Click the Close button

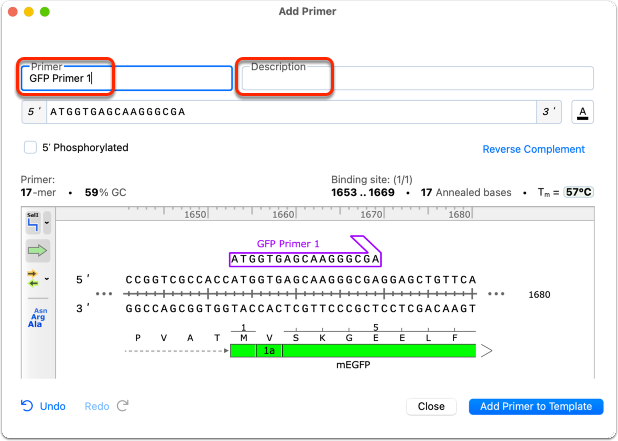[431, 406]
